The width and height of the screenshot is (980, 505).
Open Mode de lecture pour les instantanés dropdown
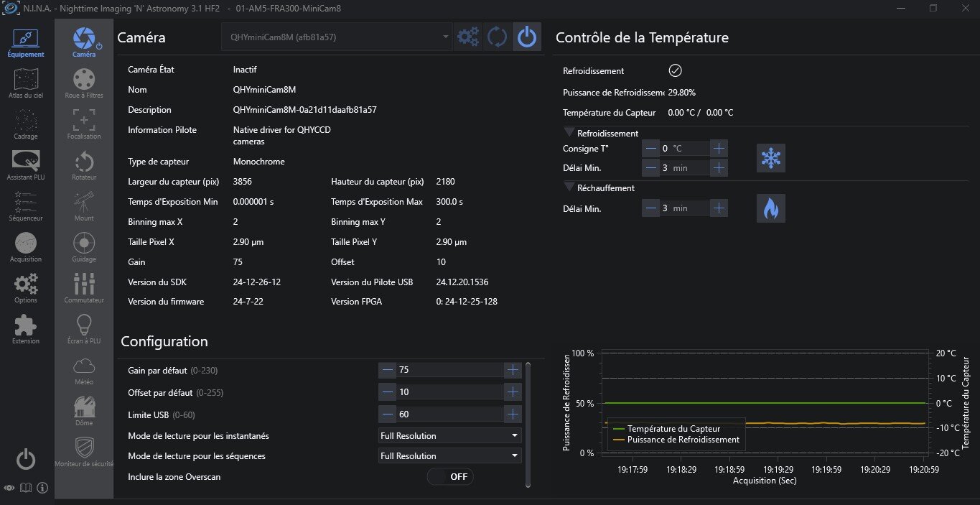click(450, 435)
